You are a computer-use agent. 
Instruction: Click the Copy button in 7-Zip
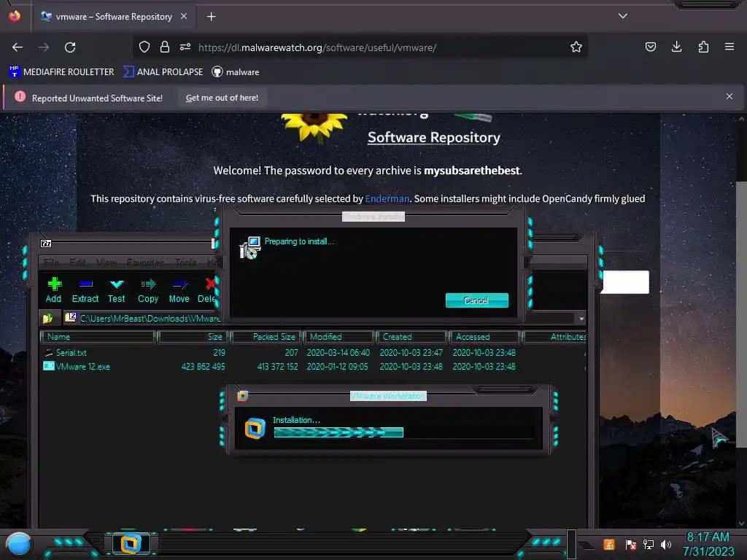point(147,290)
